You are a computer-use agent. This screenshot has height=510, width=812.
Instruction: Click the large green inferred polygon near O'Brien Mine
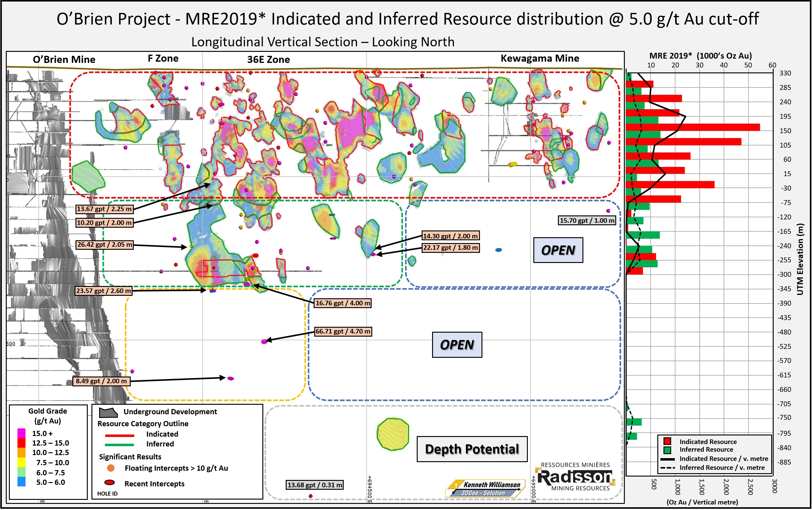pyautogui.click(x=88, y=177)
